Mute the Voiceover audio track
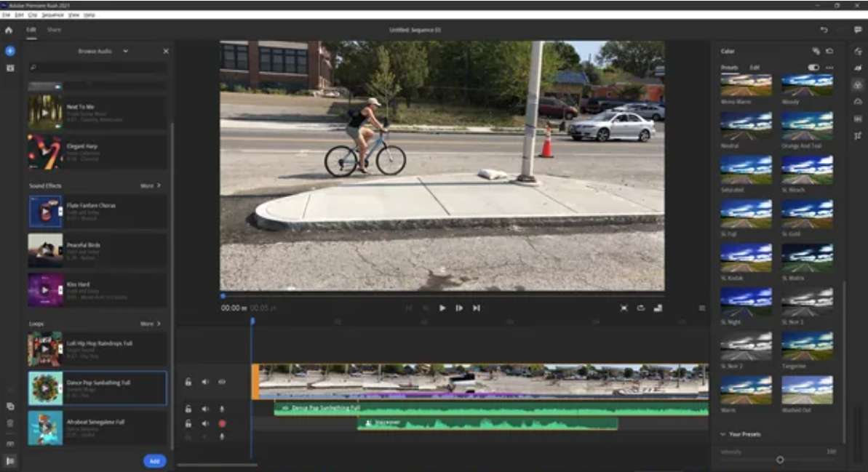Viewport: 868px width, 472px height. click(x=205, y=423)
